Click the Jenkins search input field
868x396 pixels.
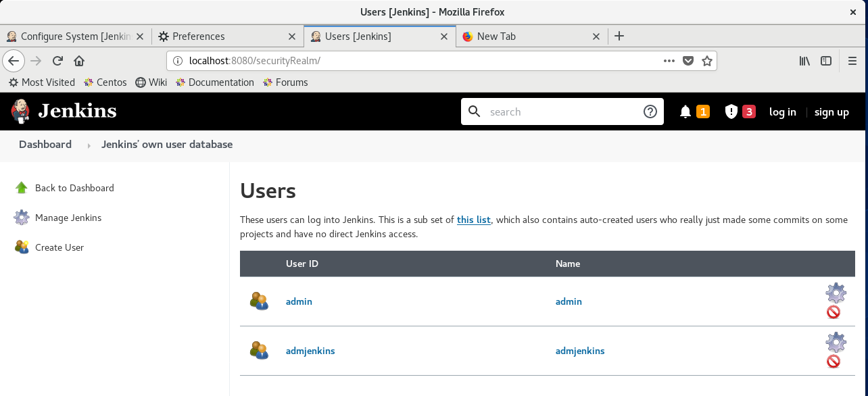click(x=561, y=112)
